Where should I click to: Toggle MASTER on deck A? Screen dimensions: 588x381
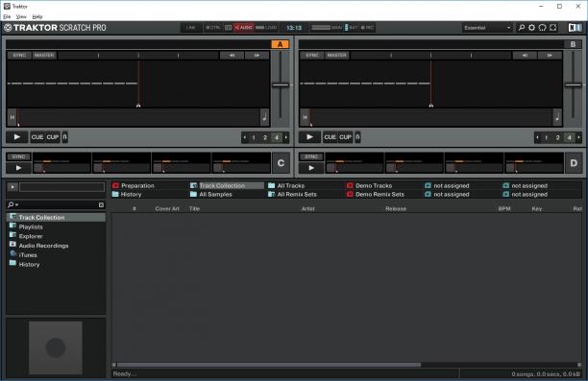click(x=44, y=56)
